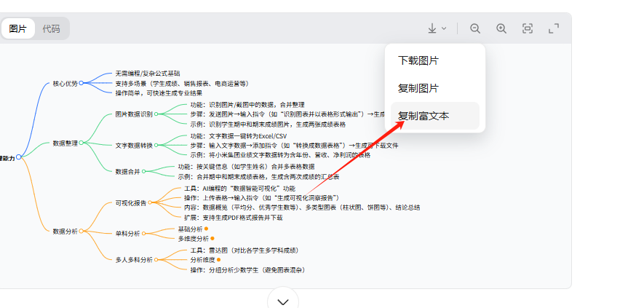Viewport: 644px width, 308px height.
Task: Collapse the 数据分析 node circle
Action: click(82, 231)
